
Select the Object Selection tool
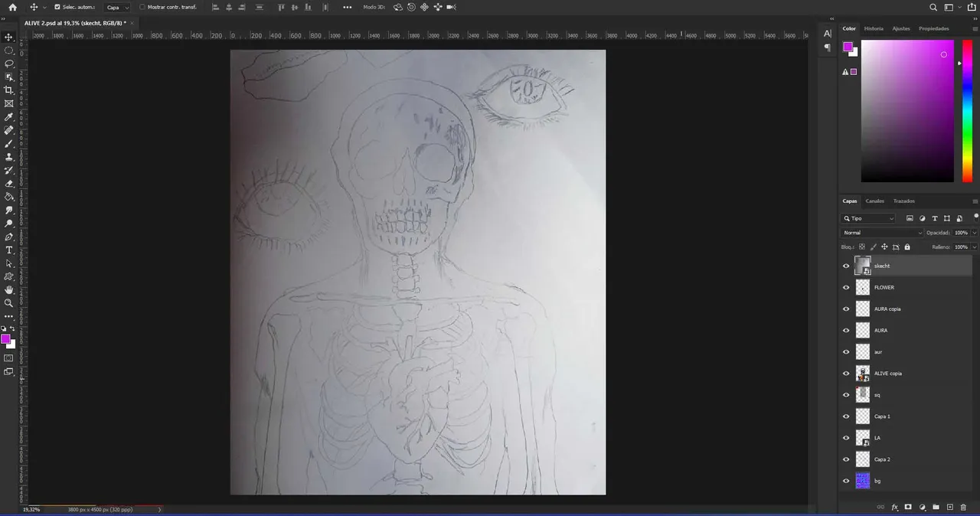9,77
